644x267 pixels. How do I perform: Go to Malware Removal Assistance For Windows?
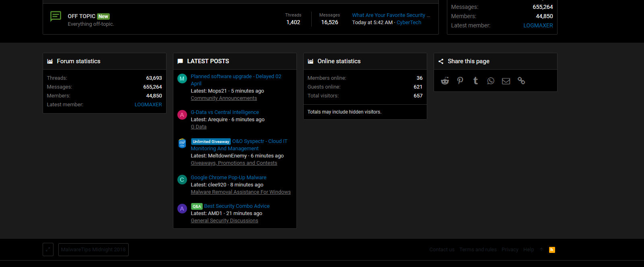[241, 192]
